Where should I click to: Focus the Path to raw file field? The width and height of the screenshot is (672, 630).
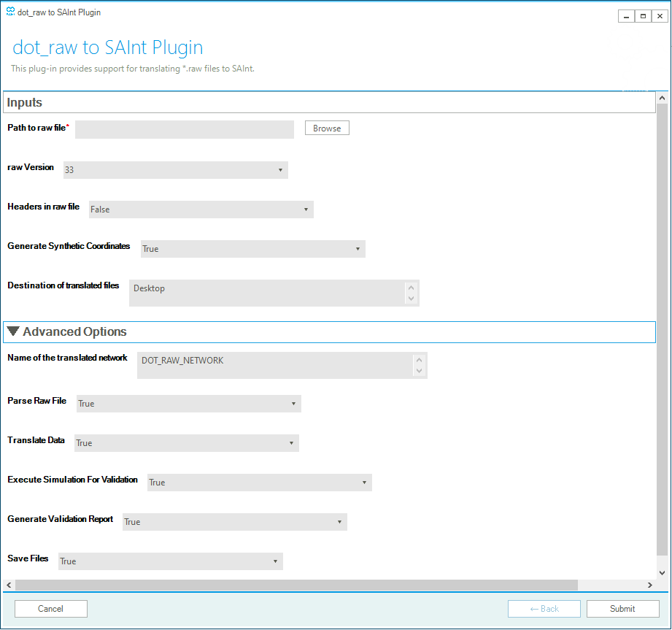click(185, 129)
